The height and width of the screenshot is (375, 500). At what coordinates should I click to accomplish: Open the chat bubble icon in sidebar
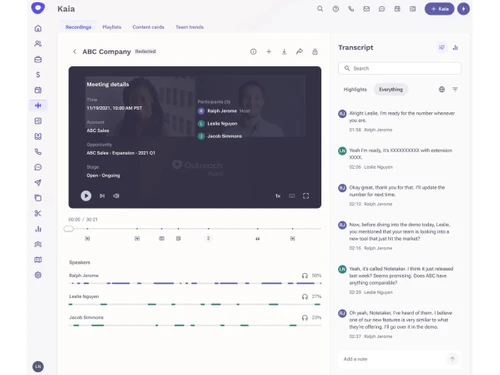(x=38, y=167)
